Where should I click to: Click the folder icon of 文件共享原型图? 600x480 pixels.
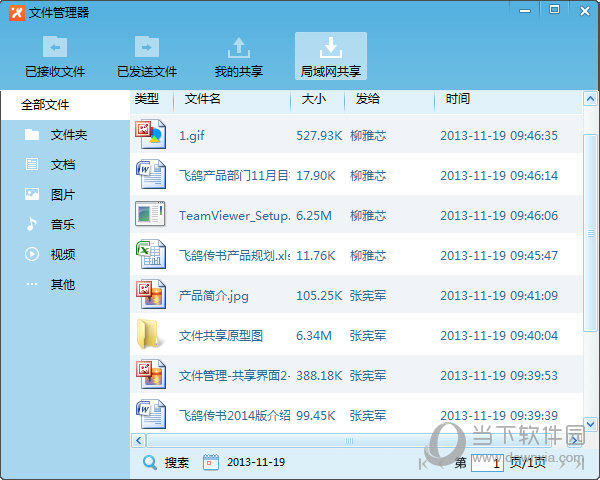coord(148,334)
